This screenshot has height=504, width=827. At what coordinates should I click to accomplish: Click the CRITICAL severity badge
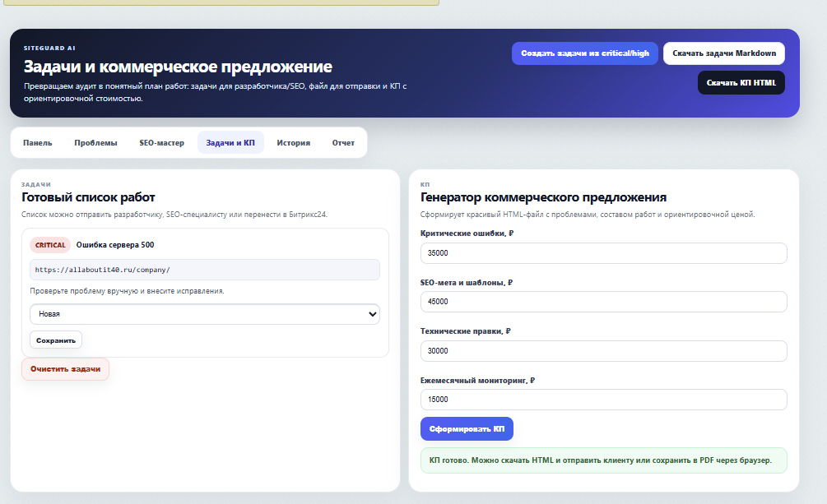(50, 245)
